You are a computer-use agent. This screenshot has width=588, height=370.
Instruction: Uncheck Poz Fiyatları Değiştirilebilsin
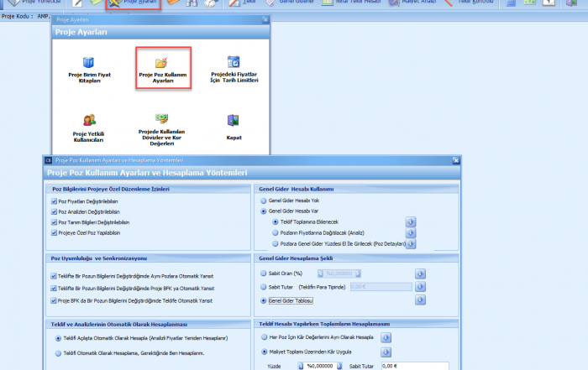click(x=55, y=202)
